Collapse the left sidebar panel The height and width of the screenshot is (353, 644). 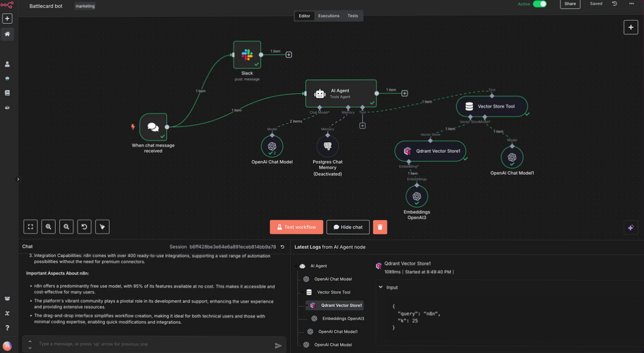tap(18, 177)
